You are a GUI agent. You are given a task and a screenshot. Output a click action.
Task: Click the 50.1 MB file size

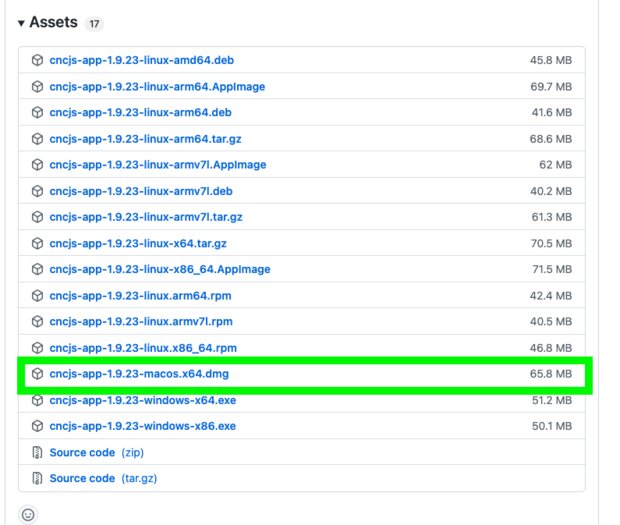(552, 426)
